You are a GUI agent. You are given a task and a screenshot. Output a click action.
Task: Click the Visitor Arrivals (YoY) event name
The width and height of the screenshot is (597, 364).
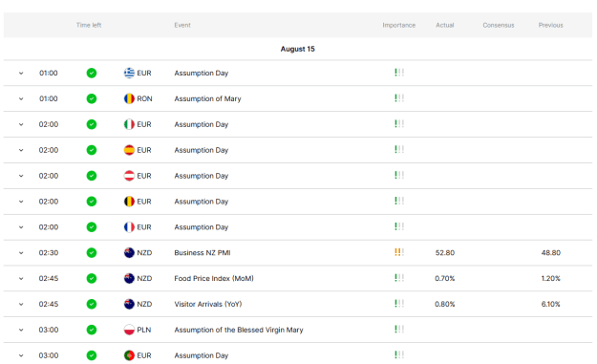(x=208, y=304)
